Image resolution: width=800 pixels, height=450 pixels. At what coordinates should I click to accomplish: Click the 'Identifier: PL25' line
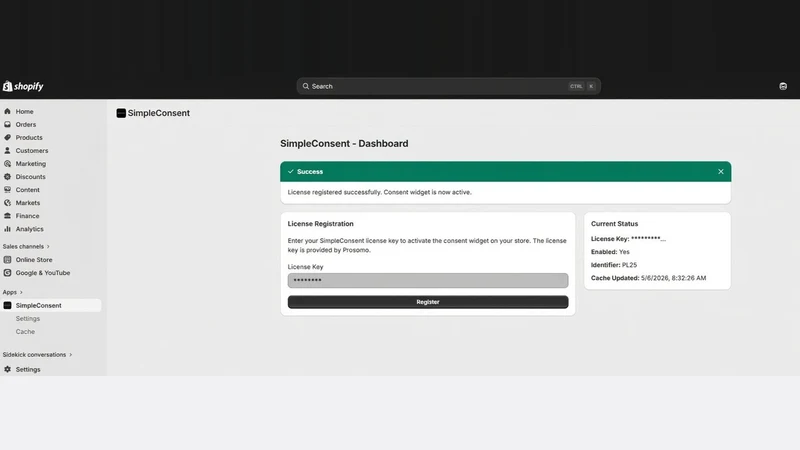click(614, 265)
